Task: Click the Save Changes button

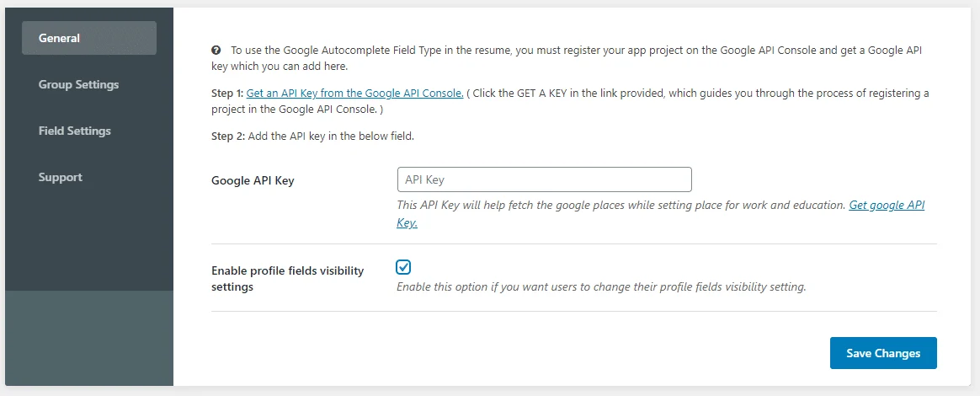Action: [x=883, y=353]
